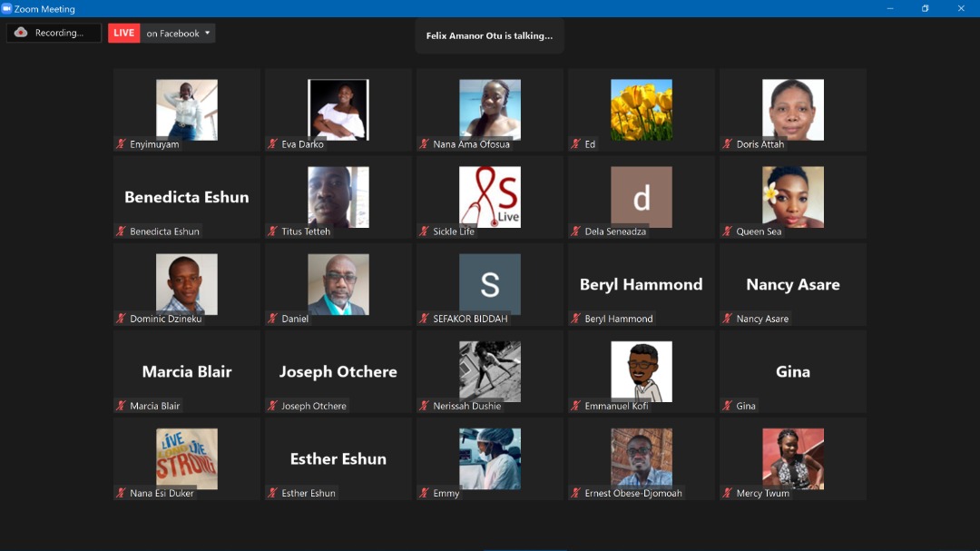
Task: Click large 'Gina' name text
Action: coord(793,371)
